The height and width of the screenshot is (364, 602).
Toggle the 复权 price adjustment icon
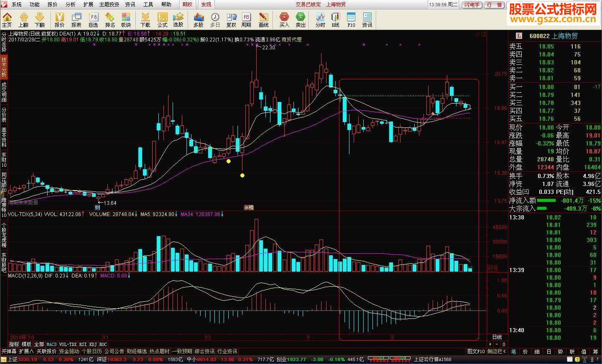(231, 20)
